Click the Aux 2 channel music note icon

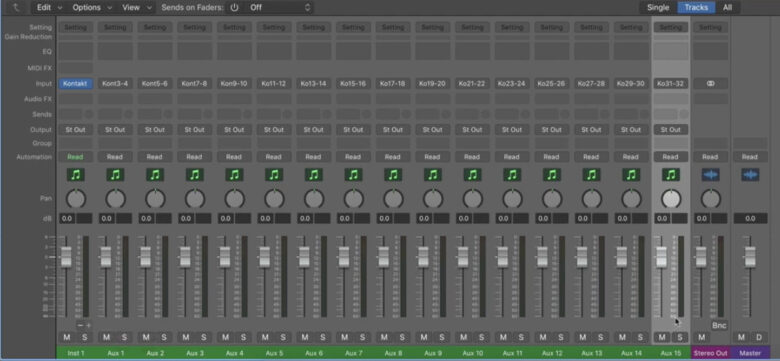click(x=155, y=175)
